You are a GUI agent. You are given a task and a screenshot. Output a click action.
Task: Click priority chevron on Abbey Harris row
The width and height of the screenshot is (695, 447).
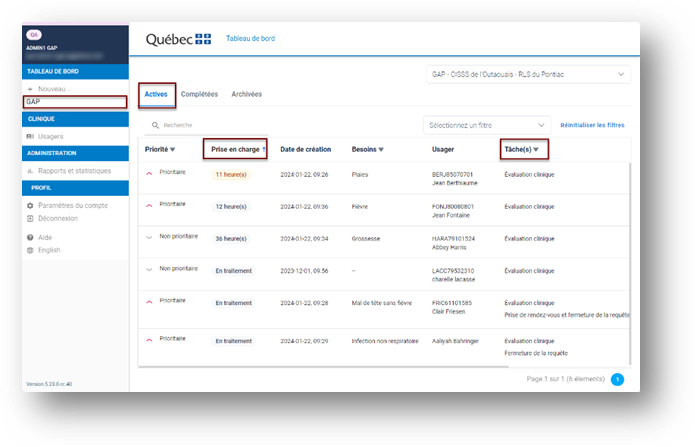point(149,238)
